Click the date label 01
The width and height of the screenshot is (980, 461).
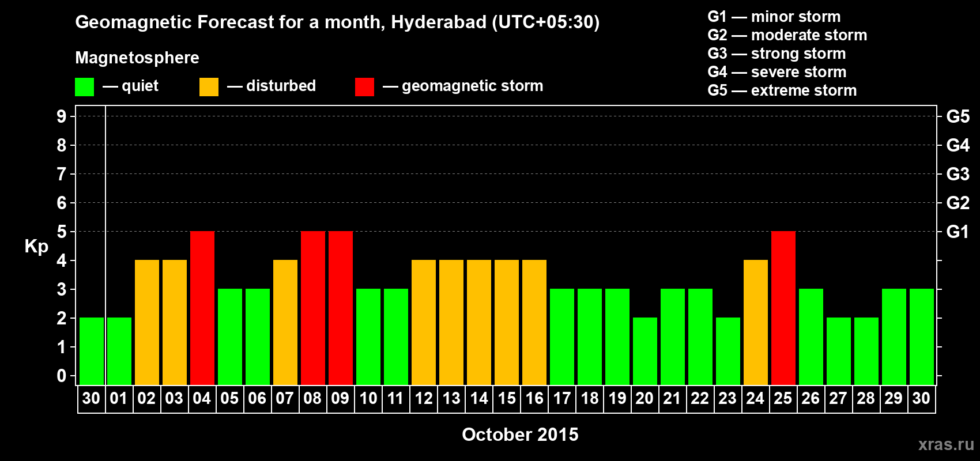tap(118, 399)
